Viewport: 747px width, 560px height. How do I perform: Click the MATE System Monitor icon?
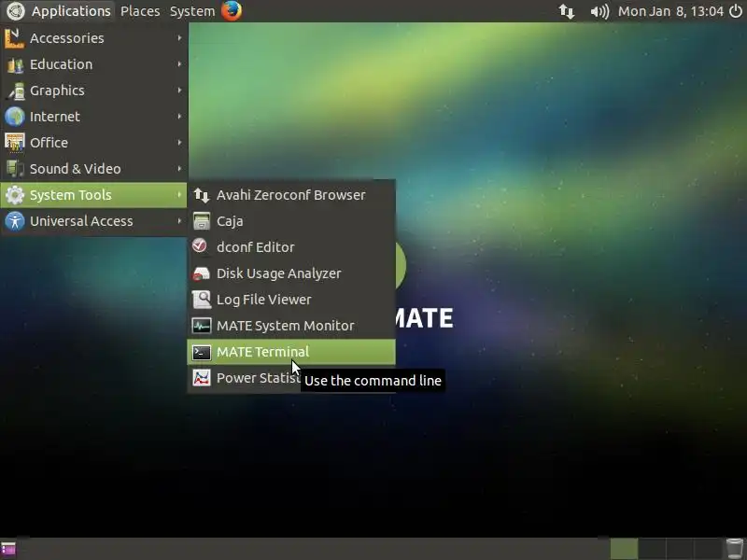pos(202,326)
